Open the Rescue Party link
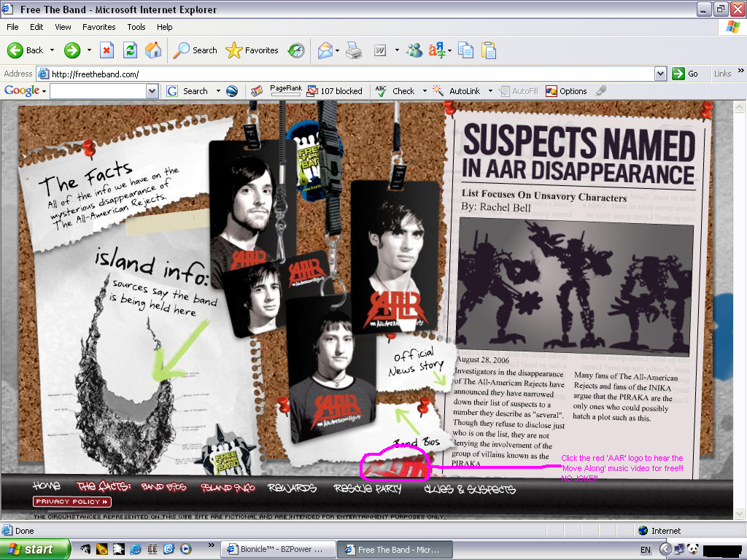The height and width of the screenshot is (560, 747). click(x=368, y=489)
